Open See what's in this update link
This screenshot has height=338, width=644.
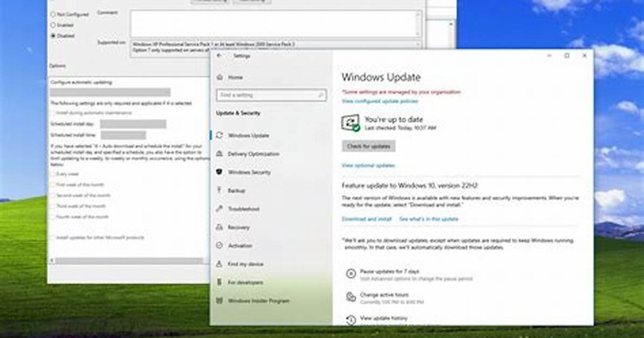tap(429, 219)
